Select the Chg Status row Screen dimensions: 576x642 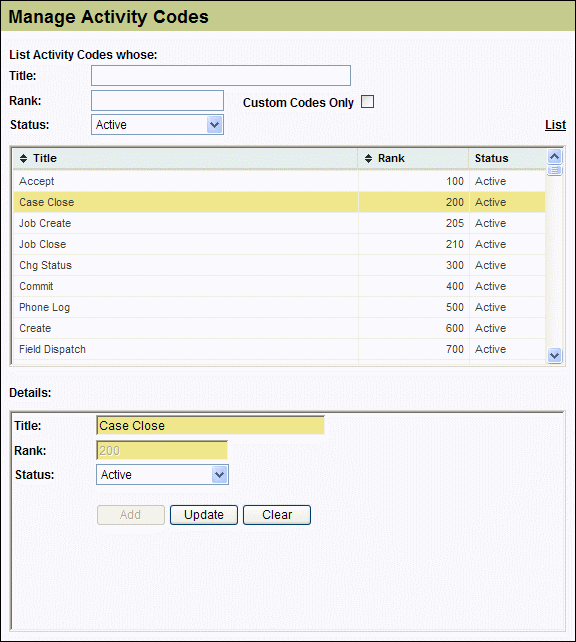coord(279,265)
